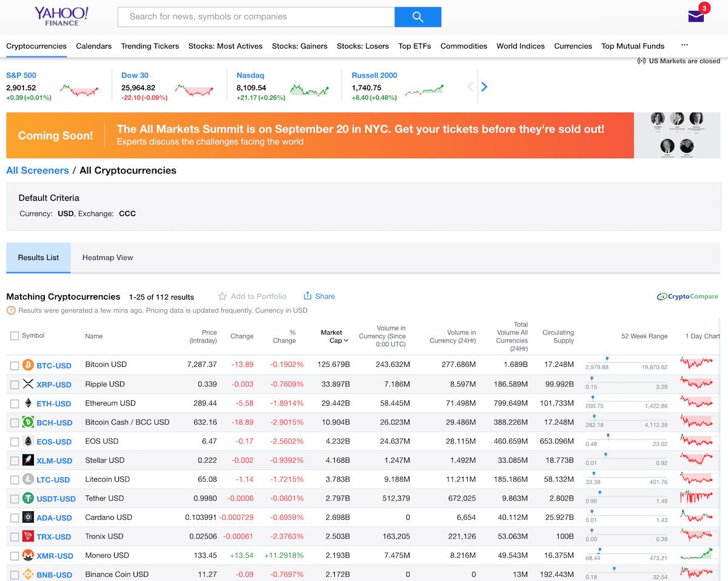
Task: Open the World Indices tab
Action: 521,46
